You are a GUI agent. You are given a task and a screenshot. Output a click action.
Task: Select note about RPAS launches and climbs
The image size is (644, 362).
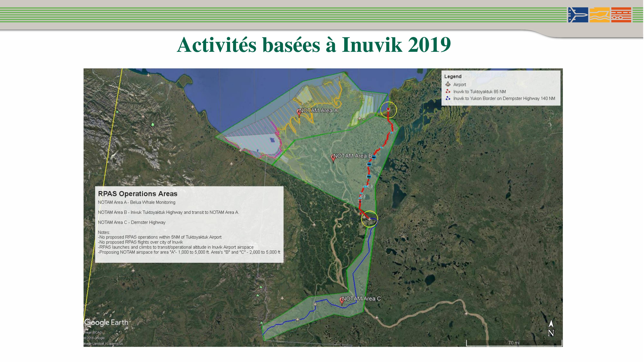coord(175,247)
